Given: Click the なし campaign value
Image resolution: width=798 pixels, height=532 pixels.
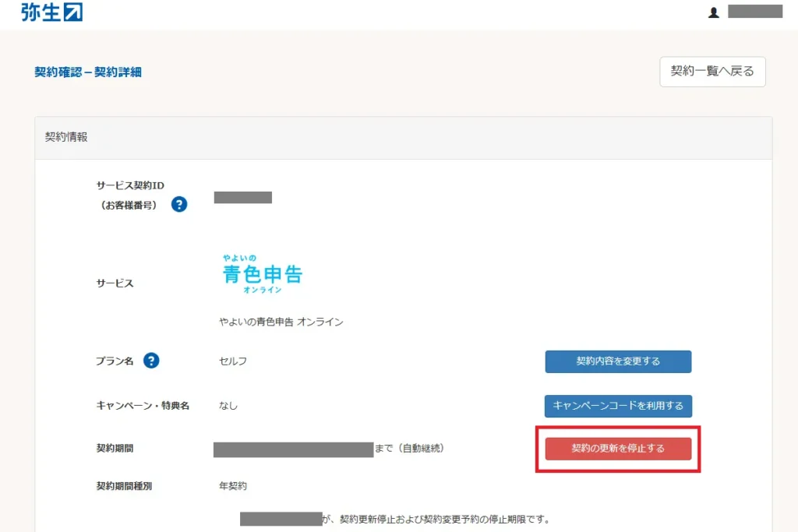Looking at the screenshot, I should tap(228, 406).
